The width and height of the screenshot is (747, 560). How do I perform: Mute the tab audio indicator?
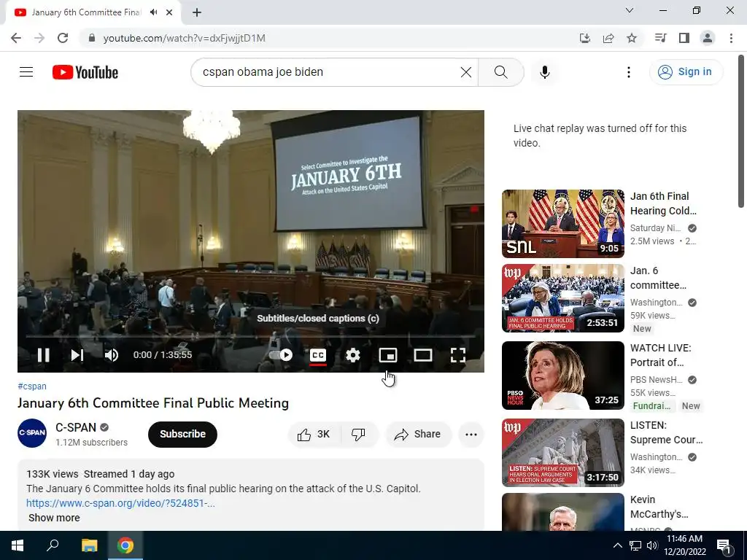pos(153,12)
